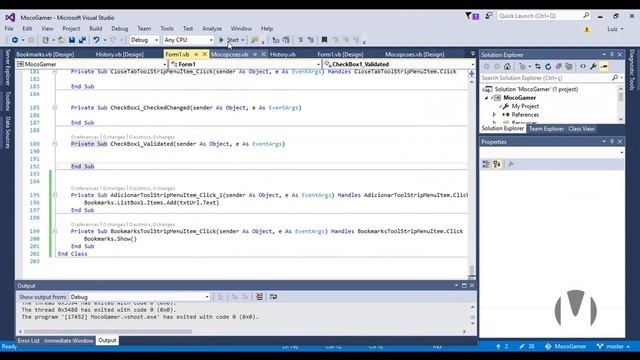Open the Tools menu

(x=167, y=29)
